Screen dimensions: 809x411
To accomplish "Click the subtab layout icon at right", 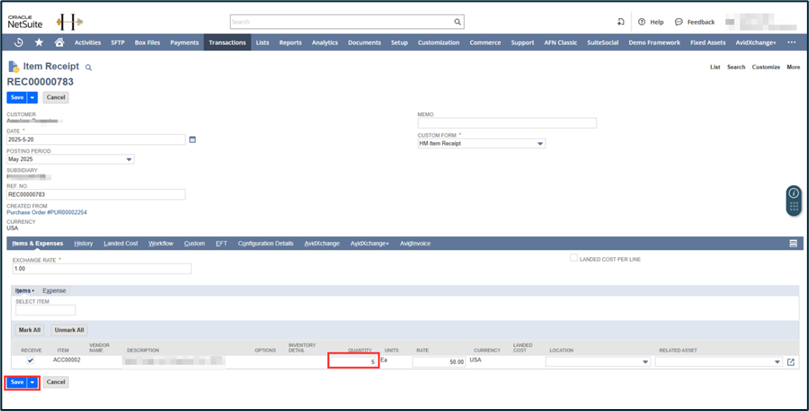I will pos(794,243).
